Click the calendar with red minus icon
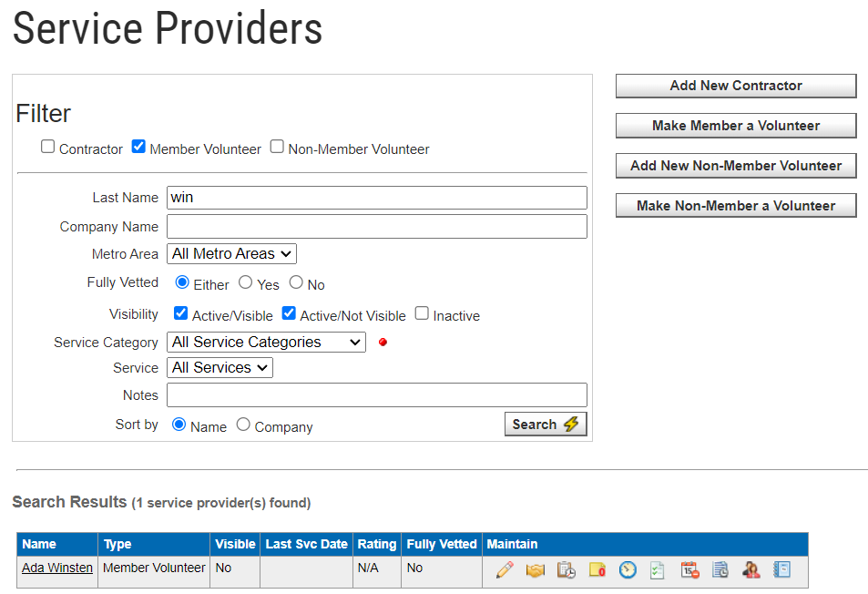This screenshot has width=868, height=594. 689,569
